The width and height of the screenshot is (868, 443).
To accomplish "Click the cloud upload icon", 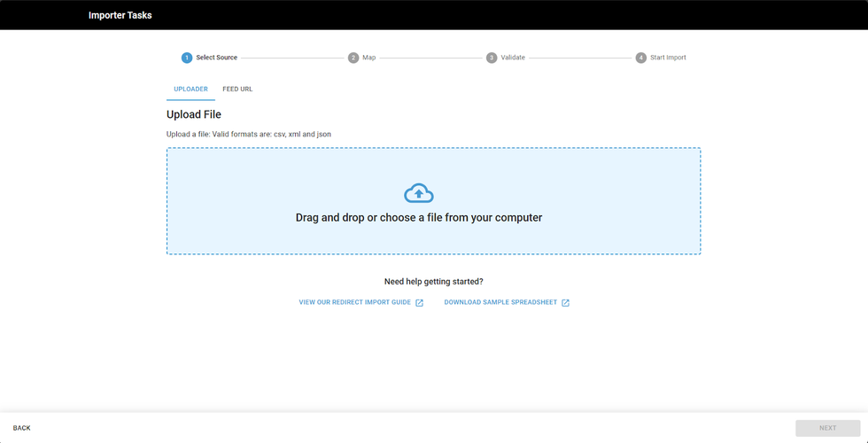I will coord(419,193).
